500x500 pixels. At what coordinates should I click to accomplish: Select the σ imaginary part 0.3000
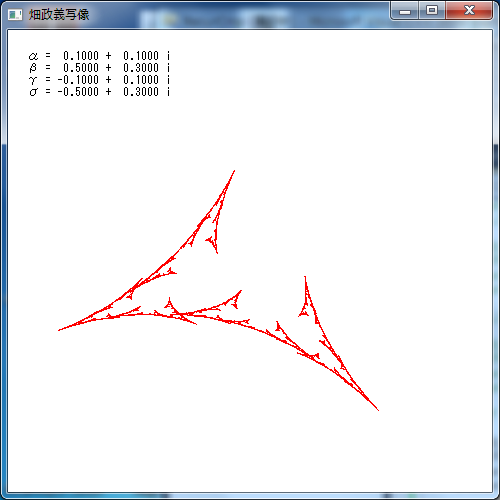coord(141,92)
